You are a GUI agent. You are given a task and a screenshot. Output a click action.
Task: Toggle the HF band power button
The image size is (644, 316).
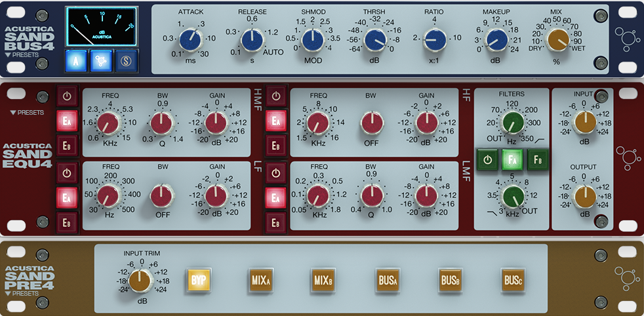pos(276,97)
